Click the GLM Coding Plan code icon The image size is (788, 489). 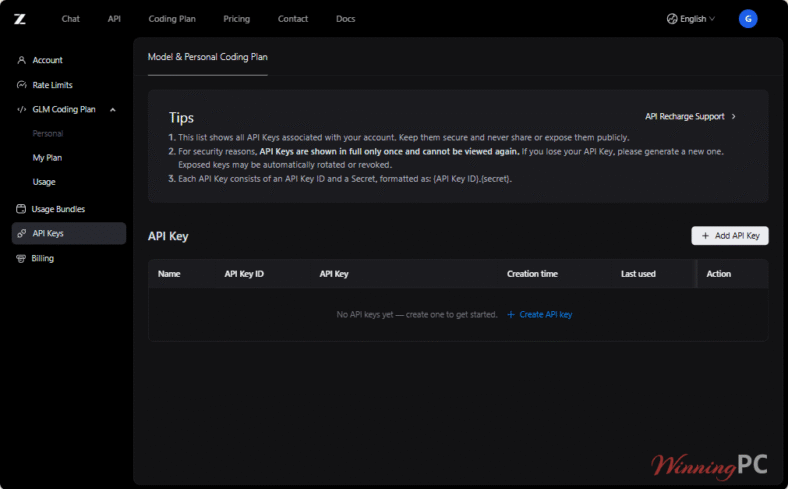[21, 110]
